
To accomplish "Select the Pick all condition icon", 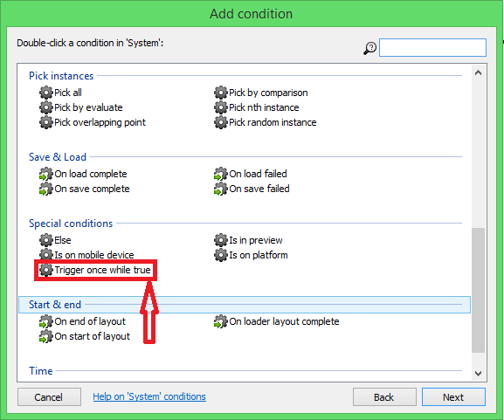I will 46,93.
